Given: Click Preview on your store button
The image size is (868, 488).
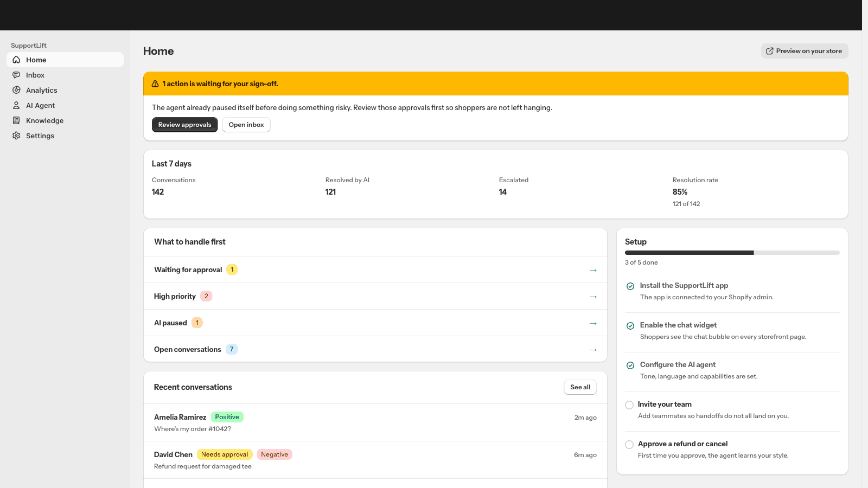Looking at the screenshot, I should tap(805, 51).
